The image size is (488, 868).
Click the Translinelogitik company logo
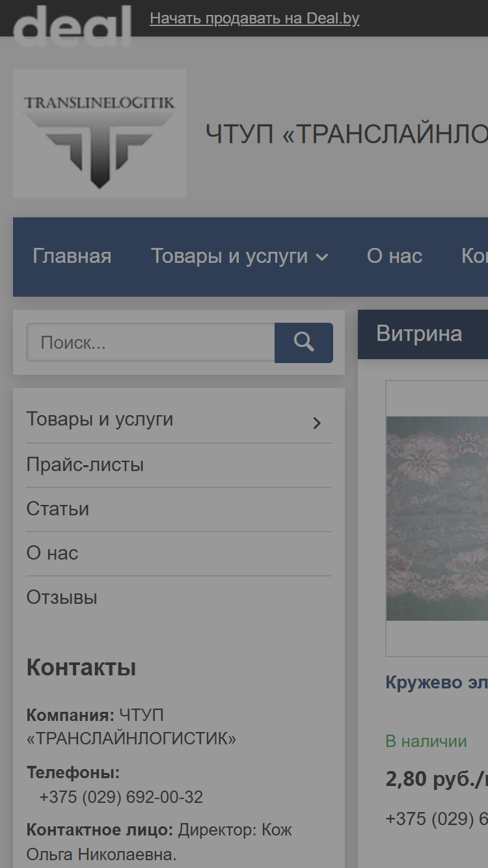pyautogui.click(x=100, y=133)
